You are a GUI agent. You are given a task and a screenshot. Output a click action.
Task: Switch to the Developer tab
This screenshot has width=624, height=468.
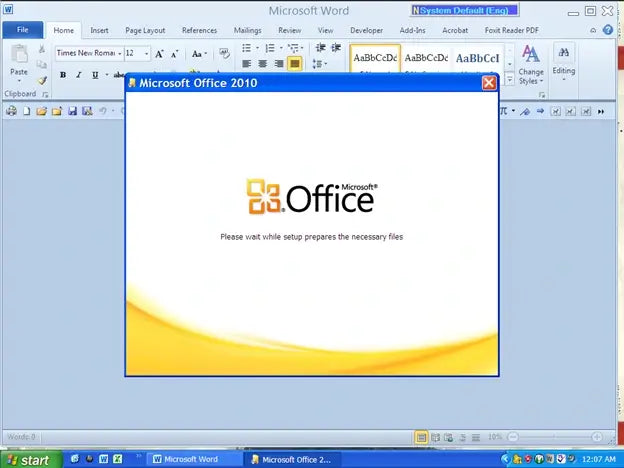(x=367, y=30)
